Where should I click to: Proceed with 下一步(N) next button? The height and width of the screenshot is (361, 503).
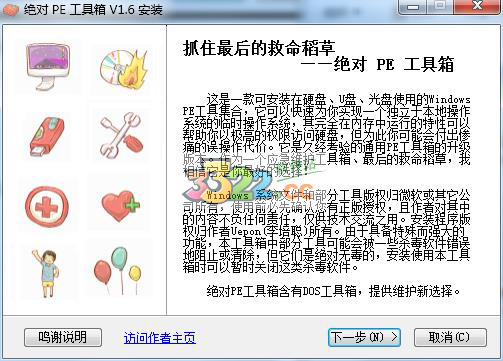[x=364, y=337]
